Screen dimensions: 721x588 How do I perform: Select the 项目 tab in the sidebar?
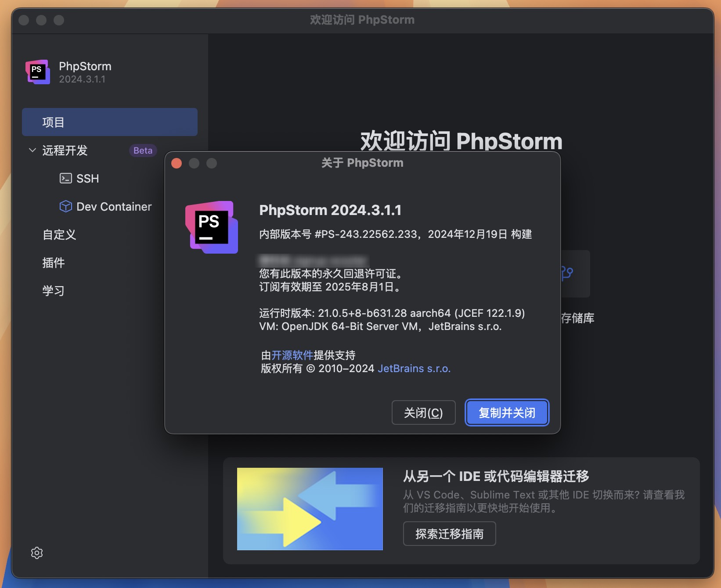pyautogui.click(x=110, y=122)
